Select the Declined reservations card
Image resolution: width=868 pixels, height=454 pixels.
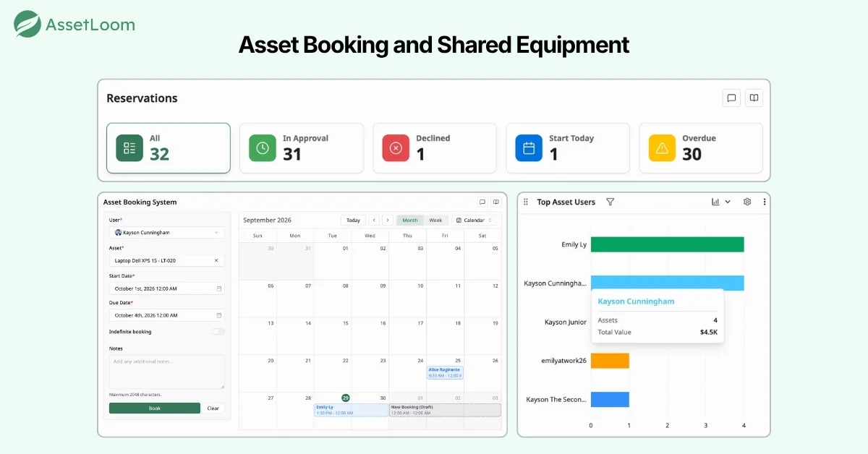(x=435, y=148)
